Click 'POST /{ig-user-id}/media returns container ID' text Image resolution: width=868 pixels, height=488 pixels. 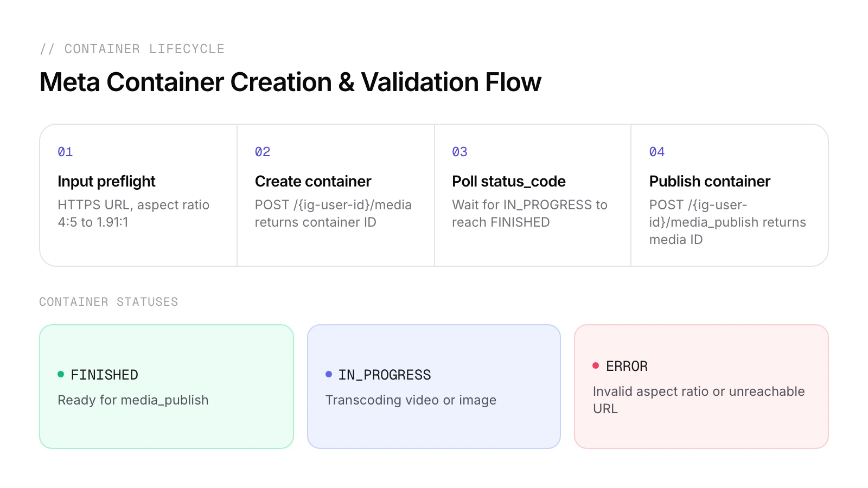click(x=333, y=214)
